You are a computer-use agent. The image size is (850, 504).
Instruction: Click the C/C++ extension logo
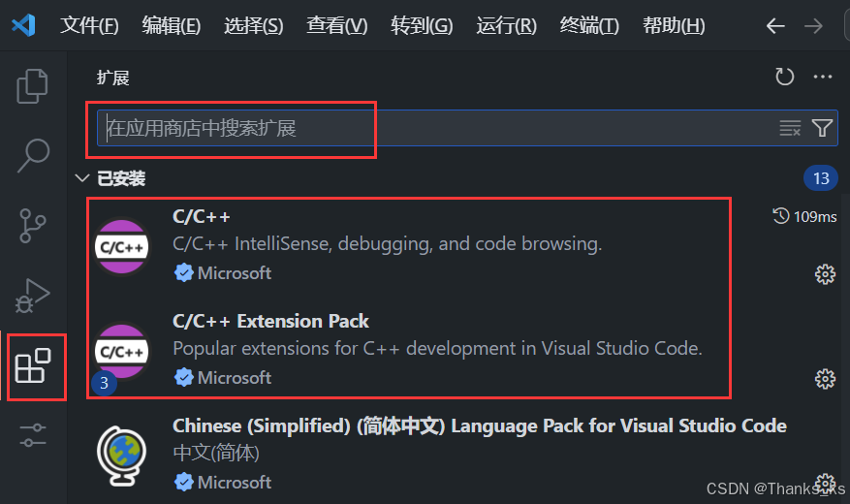click(122, 246)
